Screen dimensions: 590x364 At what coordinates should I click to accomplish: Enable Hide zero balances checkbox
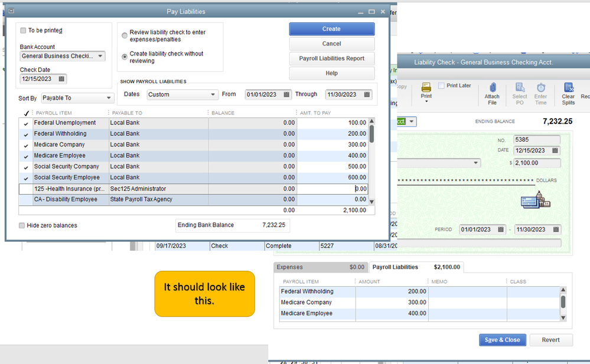pos(22,225)
